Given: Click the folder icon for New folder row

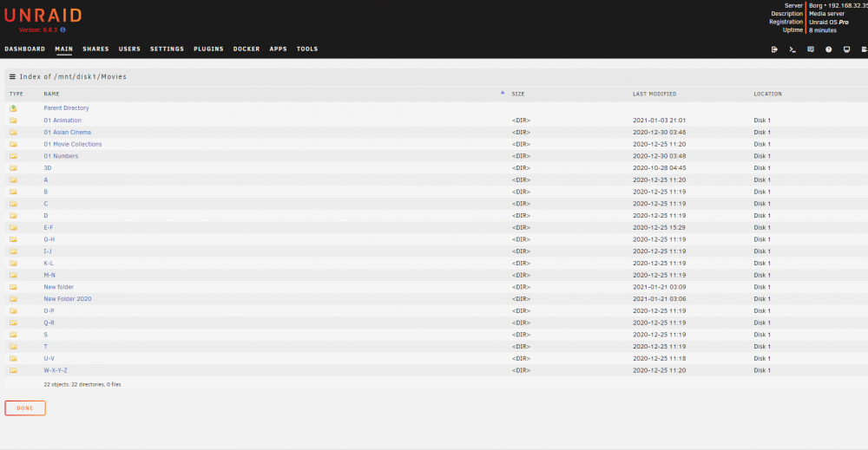Looking at the screenshot, I should [13, 287].
